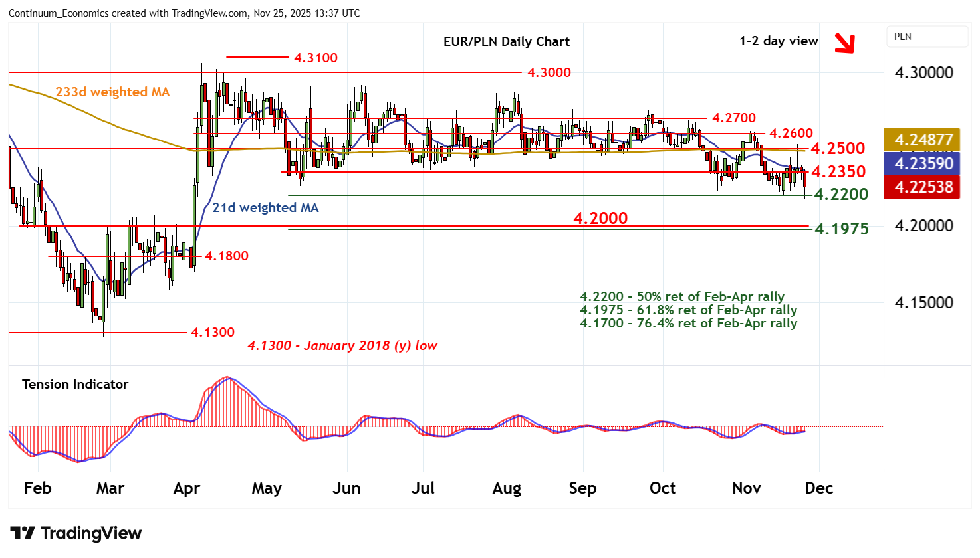
Task: Select the gold 4.24877 price tag
Action: [923, 140]
